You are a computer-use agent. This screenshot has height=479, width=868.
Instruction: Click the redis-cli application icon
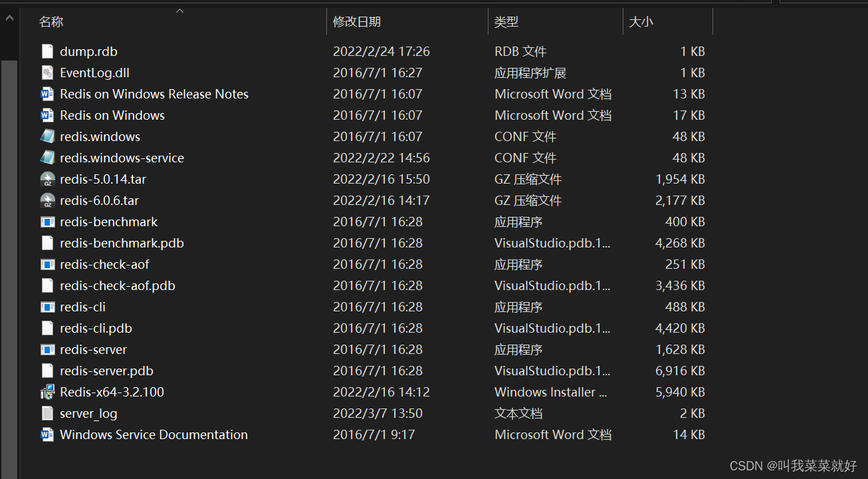[x=47, y=307]
